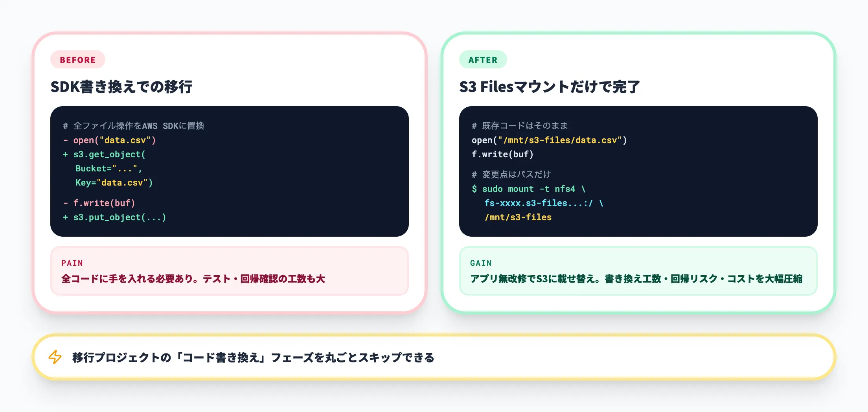Select the AFTER badge pill
The width and height of the screenshot is (868, 412).
pos(483,60)
